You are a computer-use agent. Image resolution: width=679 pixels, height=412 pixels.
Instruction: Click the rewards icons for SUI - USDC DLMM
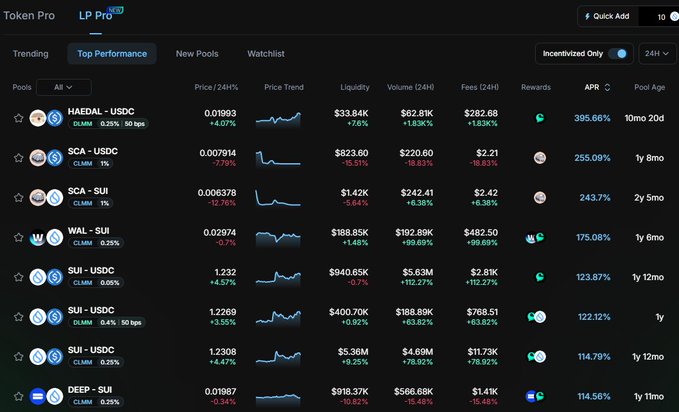536,317
